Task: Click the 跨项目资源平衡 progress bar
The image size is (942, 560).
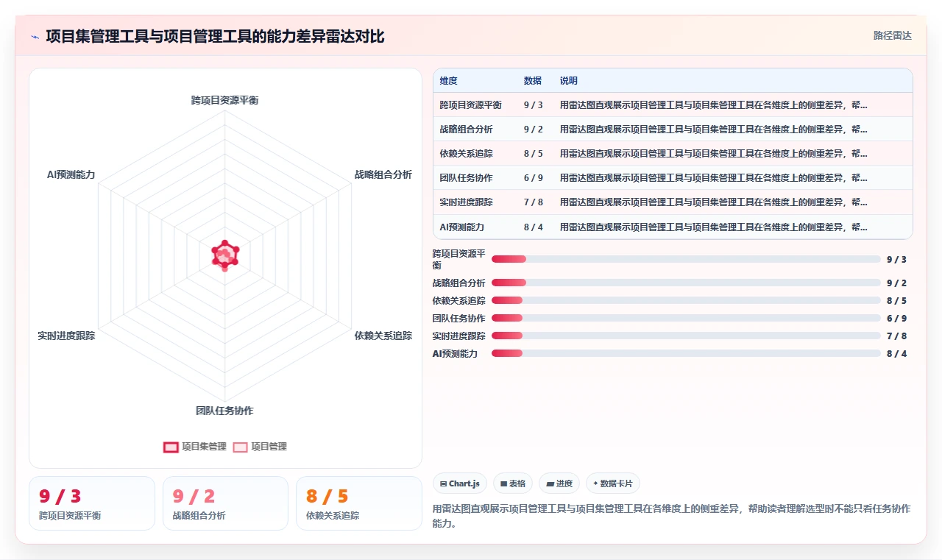Action: coord(686,259)
